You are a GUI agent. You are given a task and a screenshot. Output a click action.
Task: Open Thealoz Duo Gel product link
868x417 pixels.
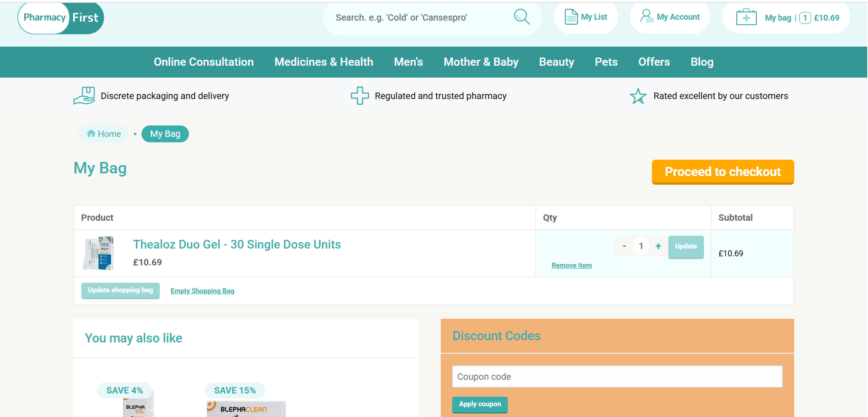tap(236, 244)
